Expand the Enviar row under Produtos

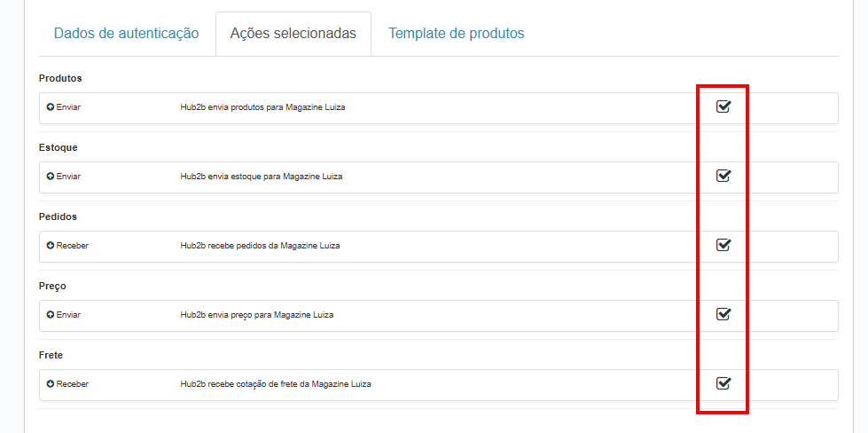point(68,107)
